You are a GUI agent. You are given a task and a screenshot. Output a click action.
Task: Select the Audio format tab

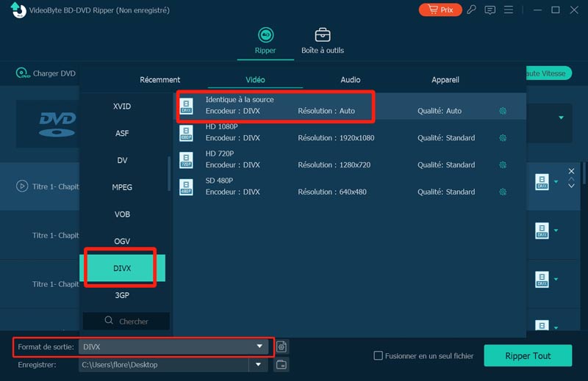[x=351, y=80]
